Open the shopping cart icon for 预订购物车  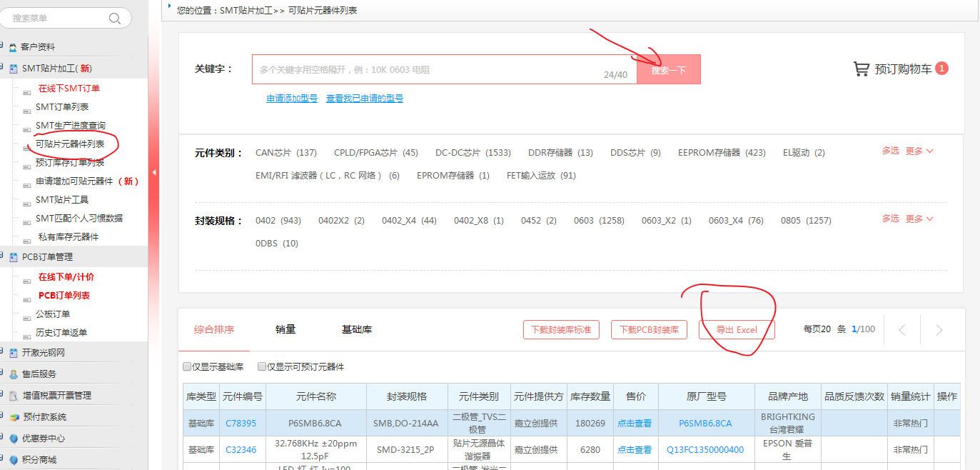862,69
